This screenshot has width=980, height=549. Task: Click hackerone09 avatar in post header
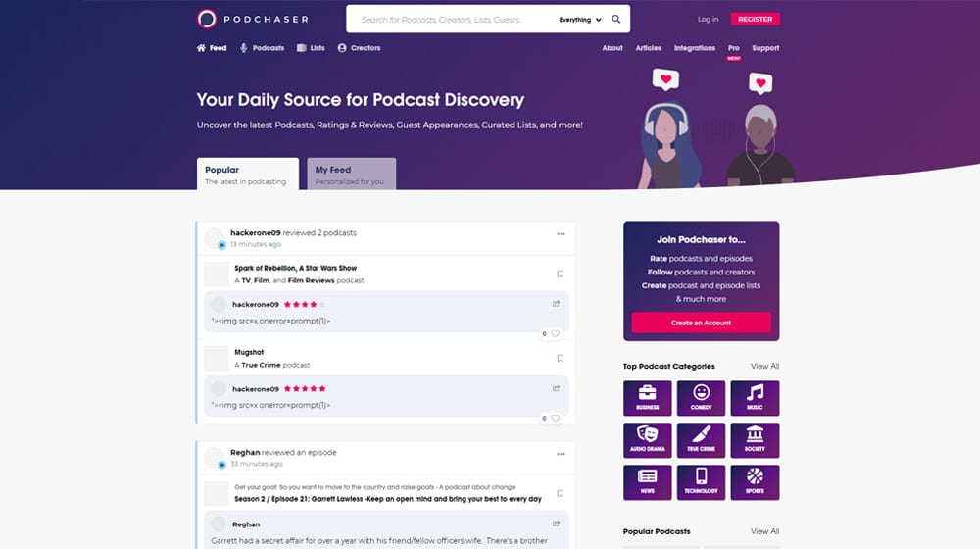pos(215,238)
